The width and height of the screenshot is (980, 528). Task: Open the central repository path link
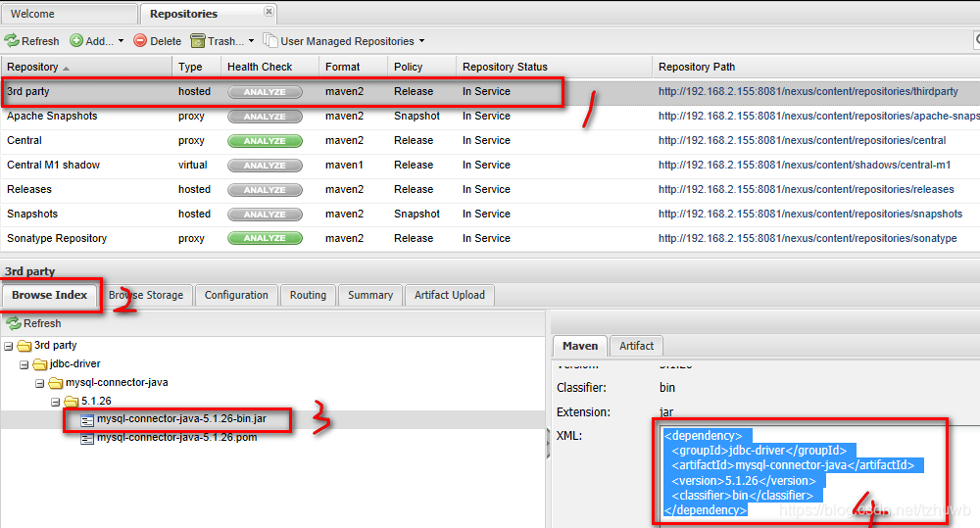802,141
